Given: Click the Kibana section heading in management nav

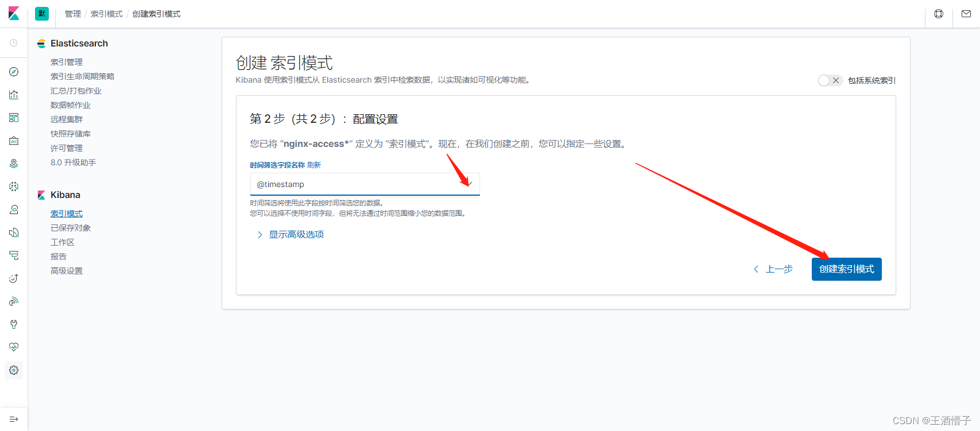Looking at the screenshot, I should [65, 195].
